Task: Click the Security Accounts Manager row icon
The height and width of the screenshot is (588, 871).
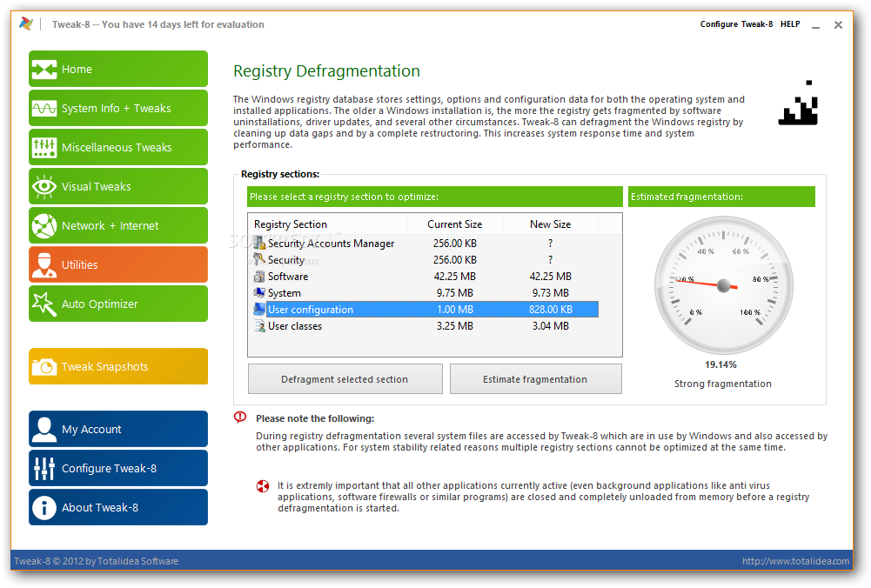Action: click(x=259, y=244)
